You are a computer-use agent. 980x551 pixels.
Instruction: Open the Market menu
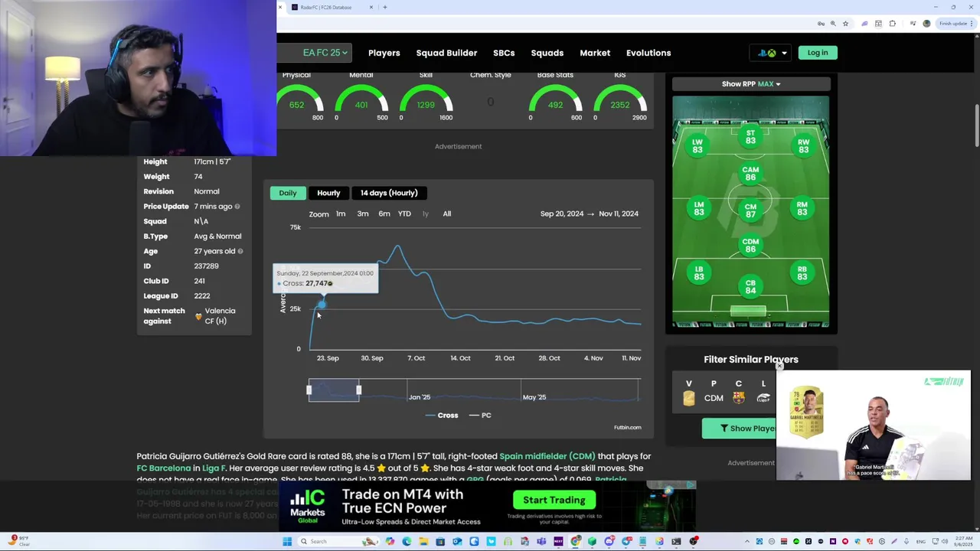pyautogui.click(x=595, y=53)
